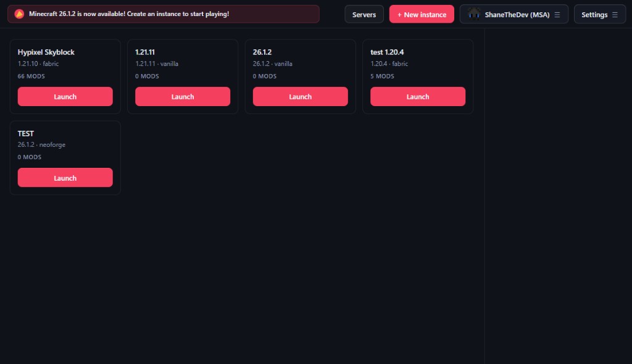Click the 1.21.10 · fabric version text

coord(38,64)
